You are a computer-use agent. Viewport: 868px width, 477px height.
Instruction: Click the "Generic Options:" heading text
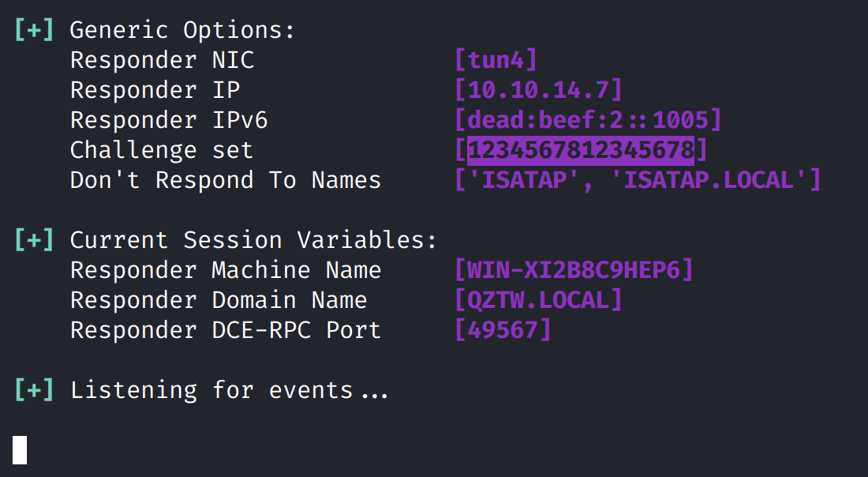182,30
